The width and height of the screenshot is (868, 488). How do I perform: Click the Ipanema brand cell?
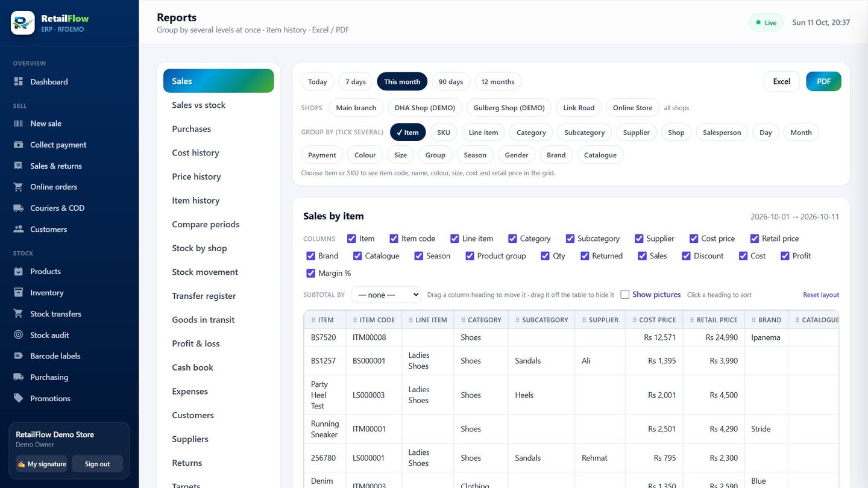point(766,337)
